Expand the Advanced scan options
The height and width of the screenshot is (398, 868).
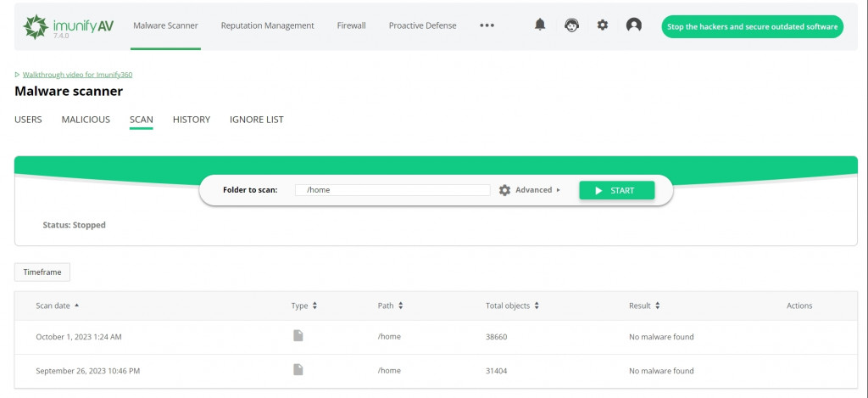click(537, 190)
